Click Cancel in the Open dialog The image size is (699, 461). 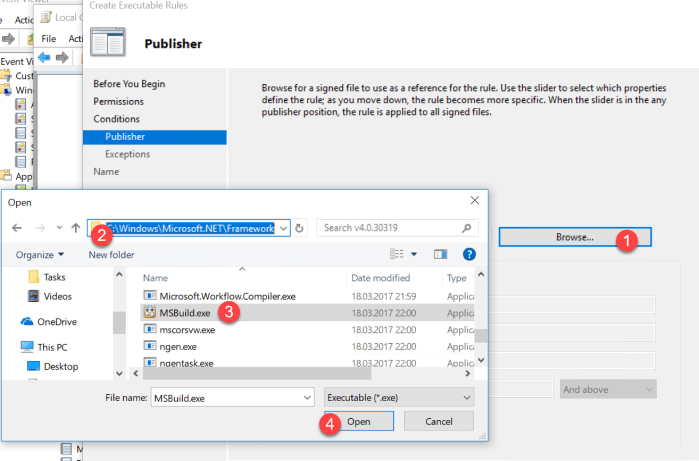439,422
